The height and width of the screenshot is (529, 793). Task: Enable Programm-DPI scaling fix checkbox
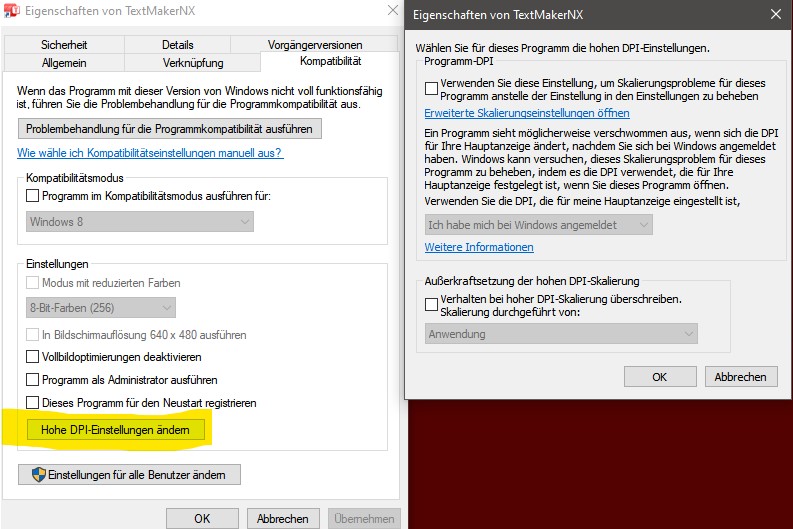tap(431, 89)
